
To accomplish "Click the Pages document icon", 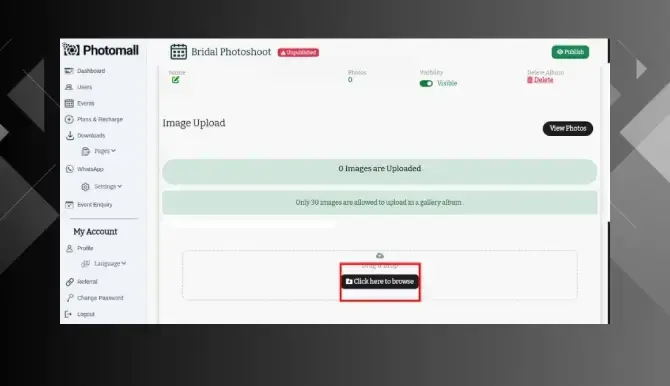I will [85, 151].
